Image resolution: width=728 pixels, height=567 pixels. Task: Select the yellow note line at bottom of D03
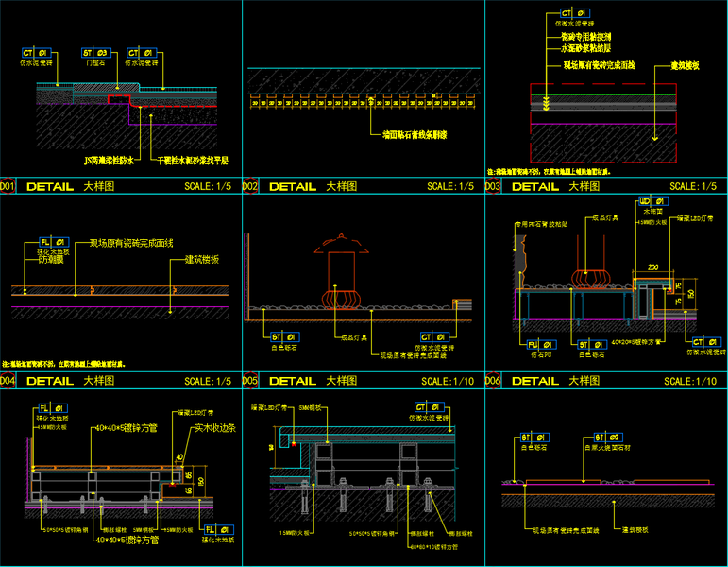[x=550, y=171]
